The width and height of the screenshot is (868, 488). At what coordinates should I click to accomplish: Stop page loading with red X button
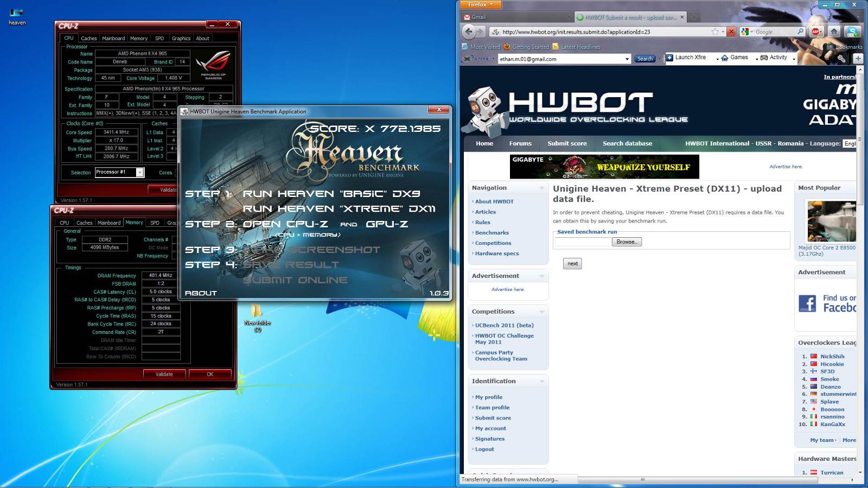point(731,31)
